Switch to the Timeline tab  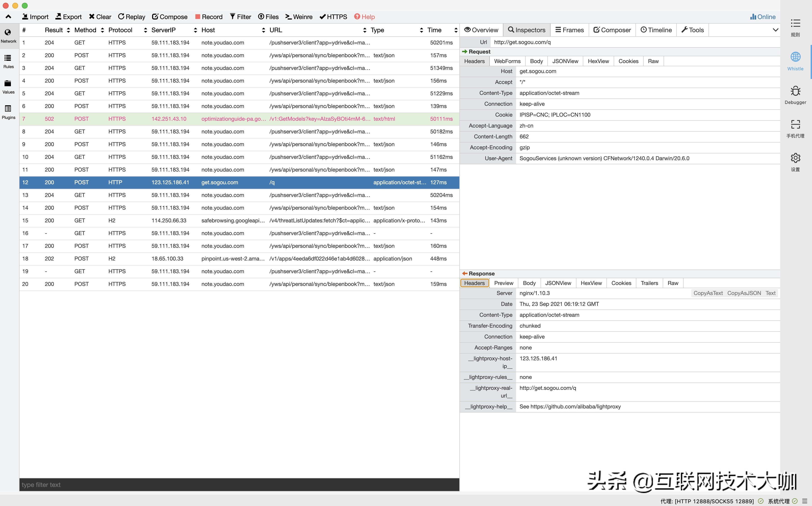click(656, 30)
